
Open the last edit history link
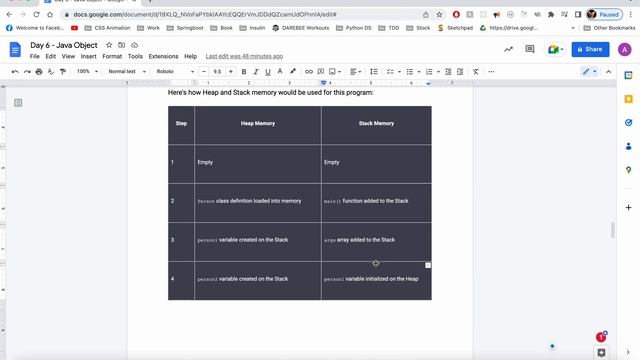[244, 56]
